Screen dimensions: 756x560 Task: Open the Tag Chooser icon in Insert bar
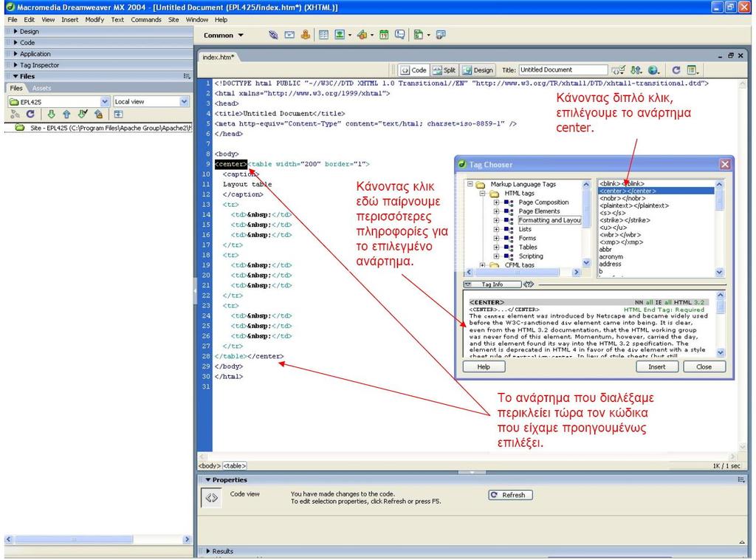[441, 35]
